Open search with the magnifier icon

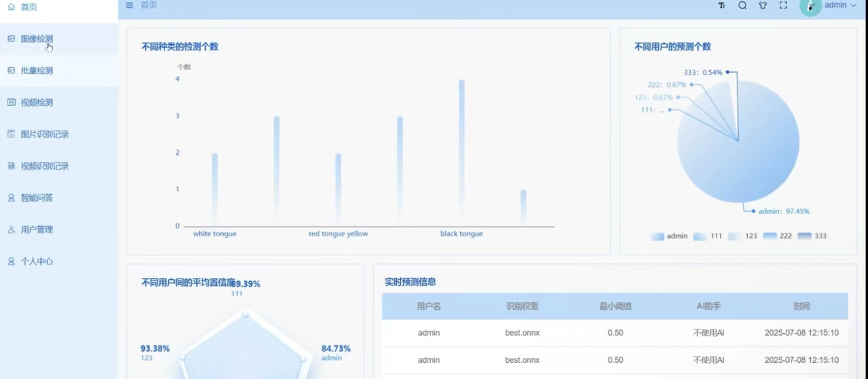(742, 5)
